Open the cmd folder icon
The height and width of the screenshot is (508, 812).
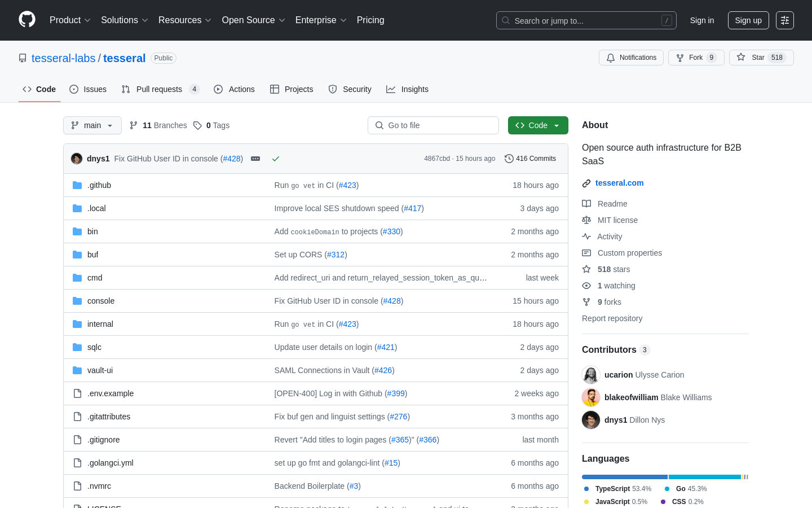pos(77,278)
